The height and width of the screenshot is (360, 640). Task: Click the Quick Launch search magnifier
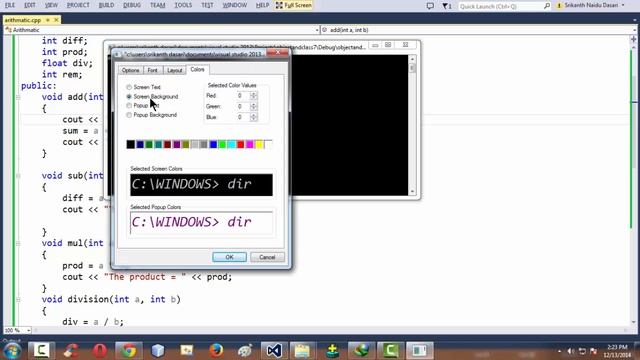click(547, 6)
